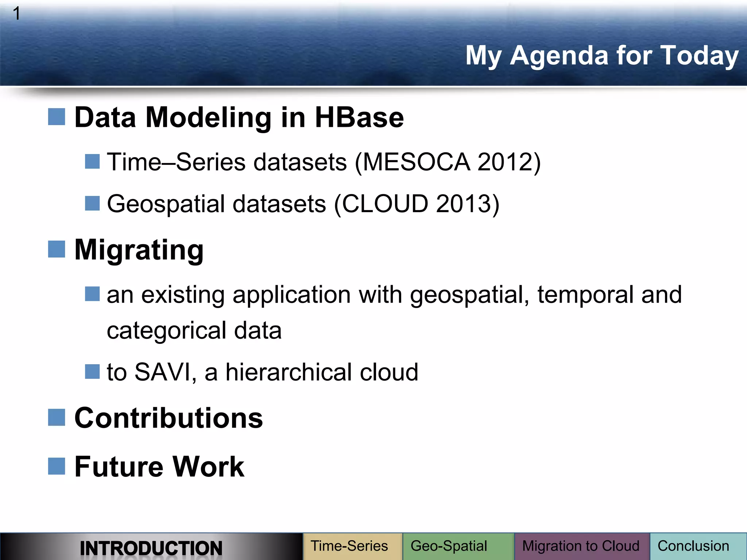Click the bullet before 'to SAVI'
The width and height of the screenshot is (747, 560).
coord(92,372)
